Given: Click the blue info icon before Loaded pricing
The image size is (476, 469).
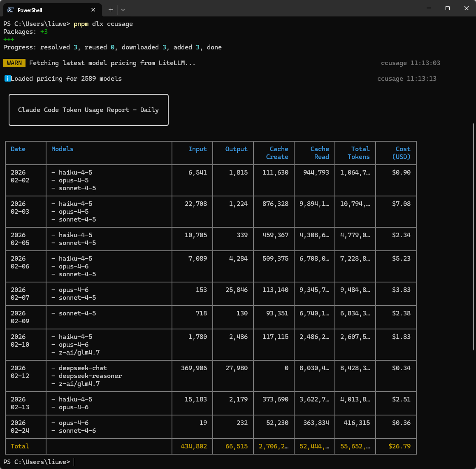Looking at the screenshot, I should 7,79.
